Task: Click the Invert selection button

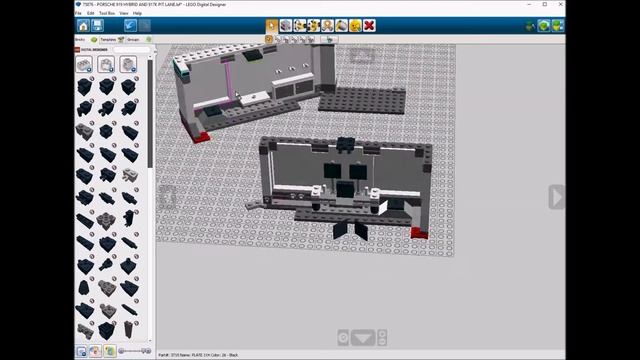Action: [x=329, y=39]
